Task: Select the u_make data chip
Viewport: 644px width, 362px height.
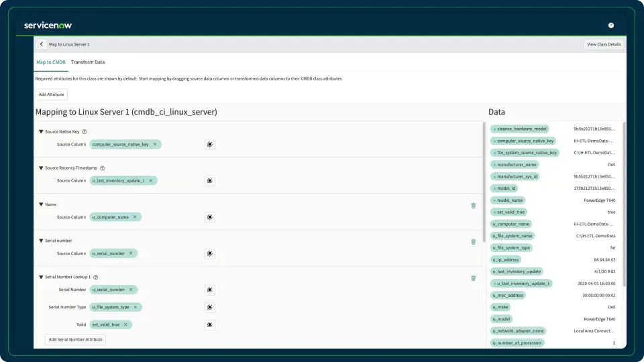Action: (500, 307)
